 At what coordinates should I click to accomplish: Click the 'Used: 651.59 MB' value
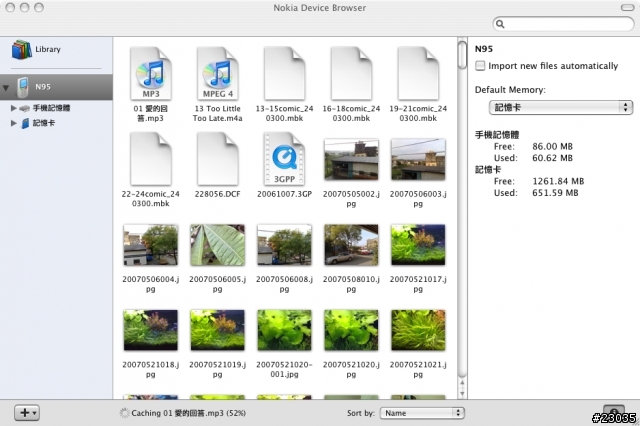pyautogui.click(x=555, y=193)
